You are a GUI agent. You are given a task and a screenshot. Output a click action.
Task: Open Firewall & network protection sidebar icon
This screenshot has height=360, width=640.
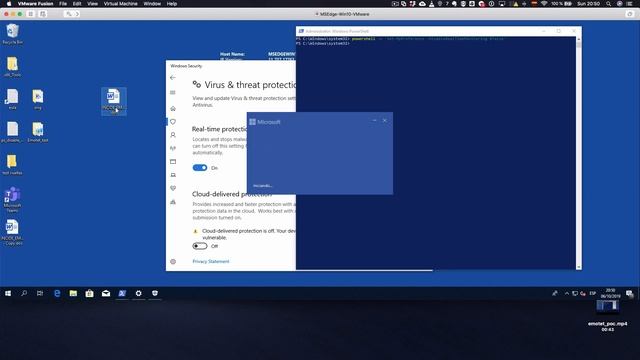(173, 148)
